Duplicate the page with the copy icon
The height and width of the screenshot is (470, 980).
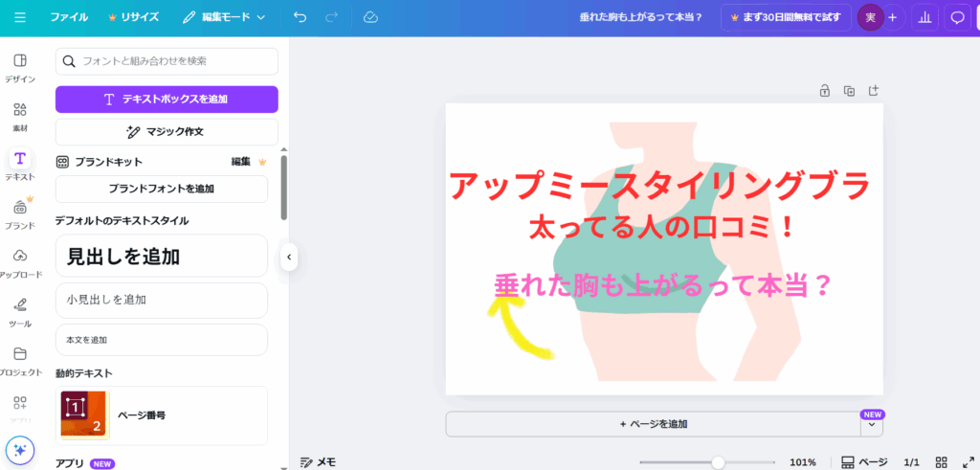click(850, 91)
